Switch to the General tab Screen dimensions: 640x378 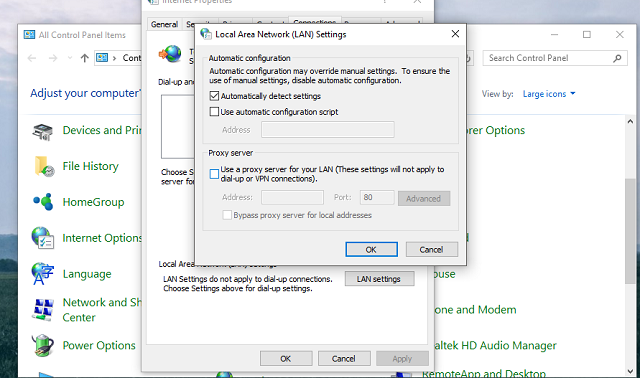(164, 24)
